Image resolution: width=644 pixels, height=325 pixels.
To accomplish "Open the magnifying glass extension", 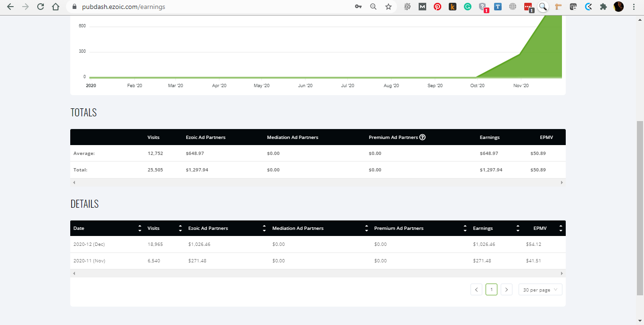I will pyautogui.click(x=543, y=7).
